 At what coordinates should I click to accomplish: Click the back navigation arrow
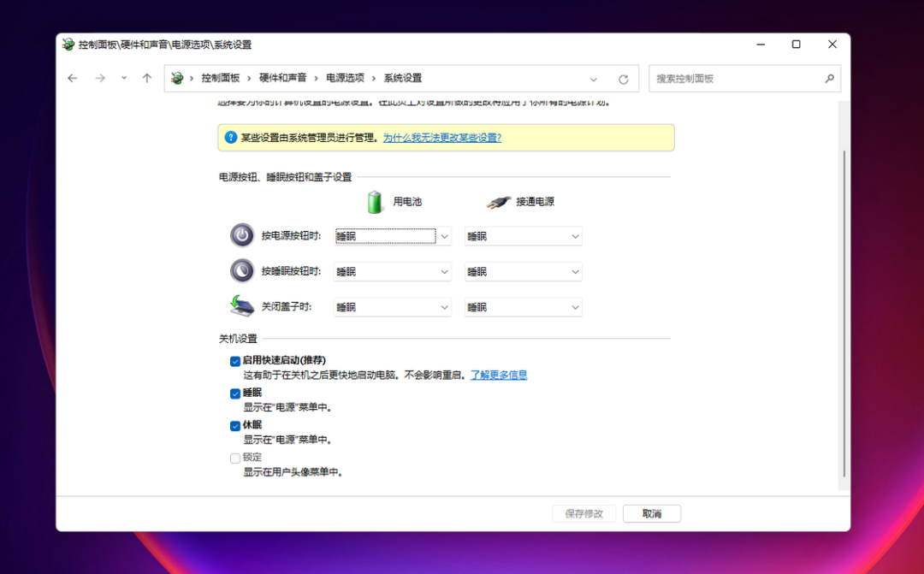pyautogui.click(x=73, y=79)
